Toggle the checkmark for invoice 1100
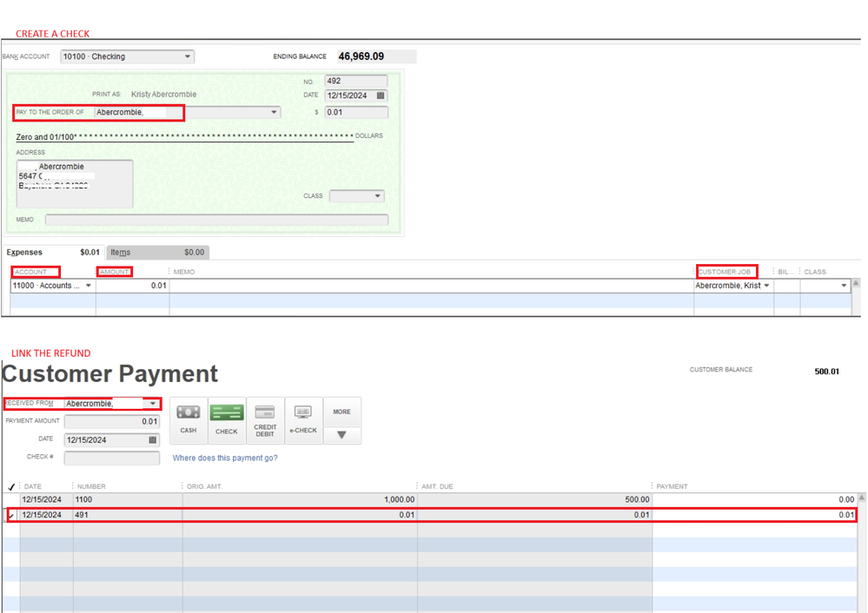The image size is (868, 613). [x=11, y=499]
